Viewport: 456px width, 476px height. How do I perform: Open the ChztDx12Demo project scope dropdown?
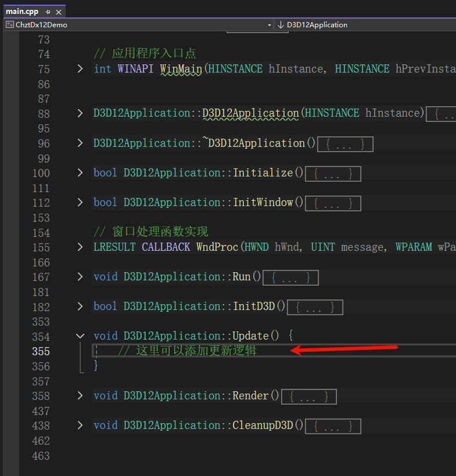click(269, 25)
